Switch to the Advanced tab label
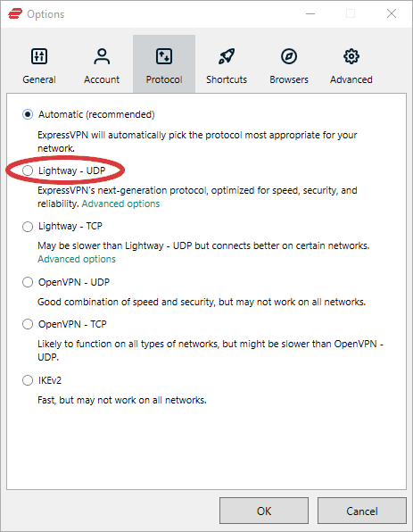Image resolution: width=413 pixels, height=532 pixels. [x=351, y=79]
